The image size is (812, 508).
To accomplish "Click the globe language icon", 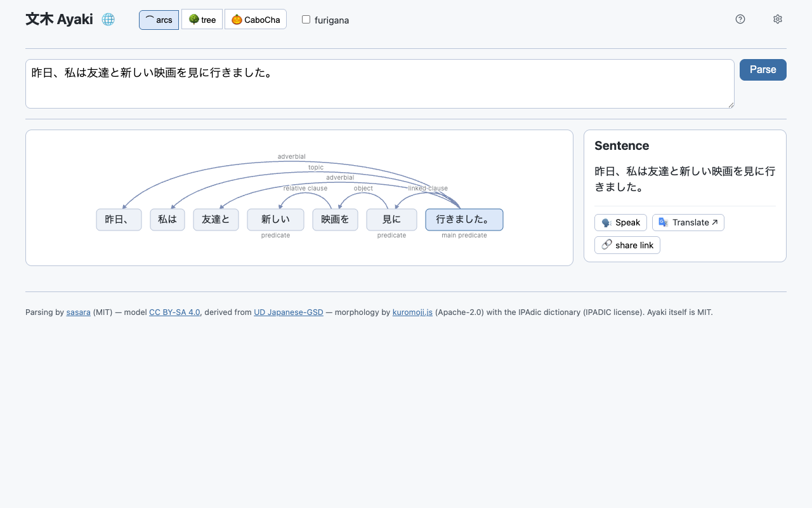I will 108,20.
